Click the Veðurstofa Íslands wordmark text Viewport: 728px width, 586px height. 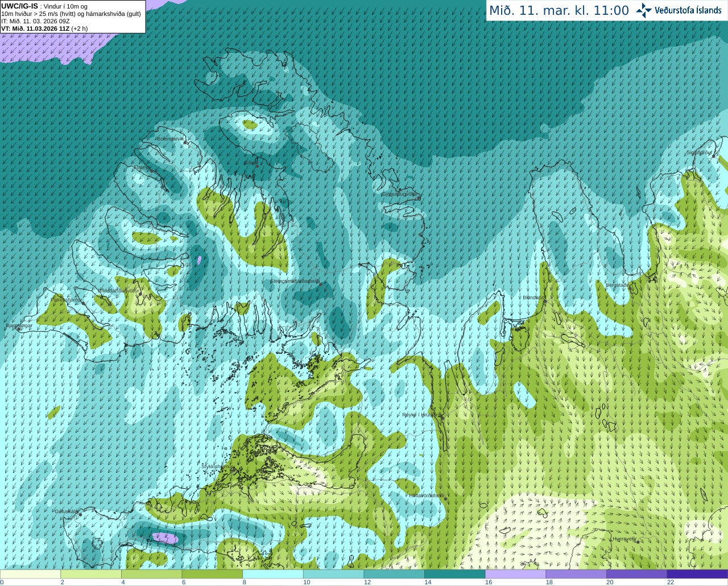(688, 10)
